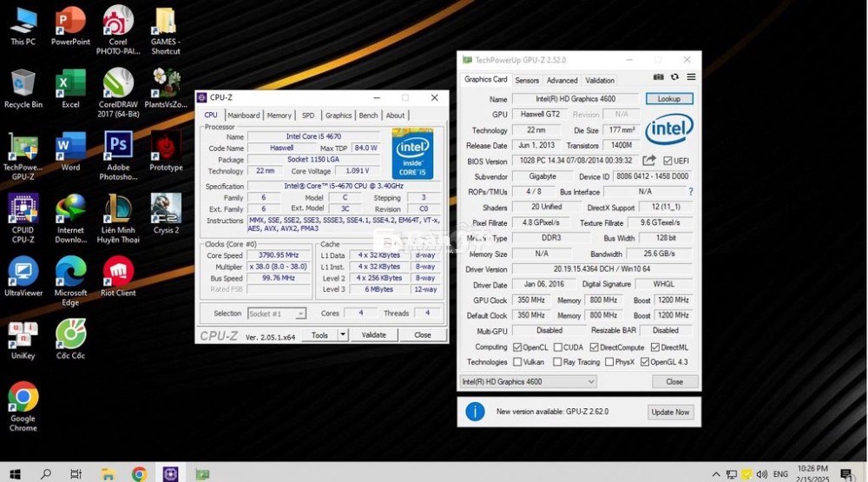Switch to the Sensors tab in GPU-Z
Image resolution: width=868 pixels, height=482 pixels.
pyautogui.click(x=527, y=80)
